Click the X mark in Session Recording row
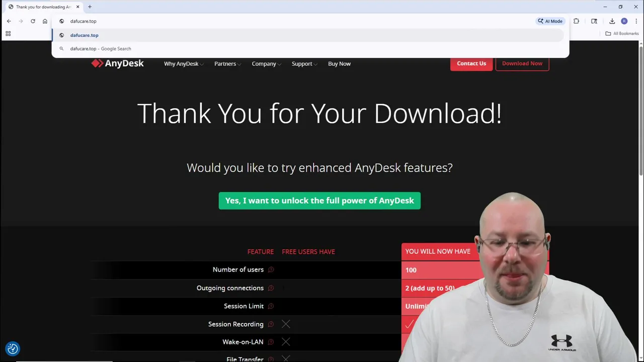This screenshot has width=644, height=362. pyautogui.click(x=286, y=324)
